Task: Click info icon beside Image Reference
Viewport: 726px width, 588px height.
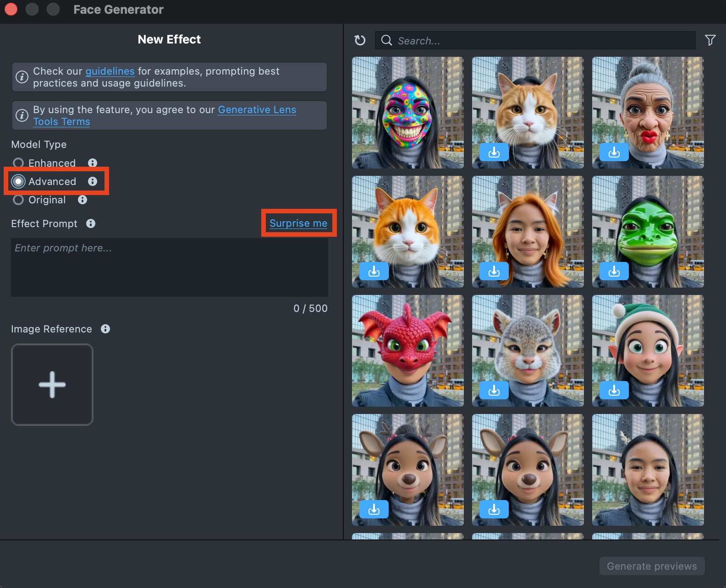Action: click(105, 329)
